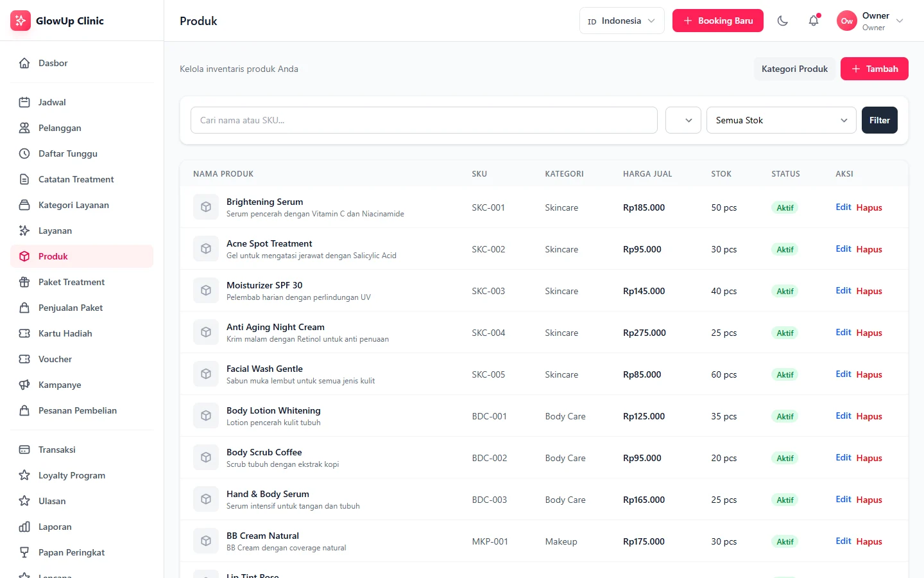
Task: Open the Kategori Produk button
Action: pos(794,69)
